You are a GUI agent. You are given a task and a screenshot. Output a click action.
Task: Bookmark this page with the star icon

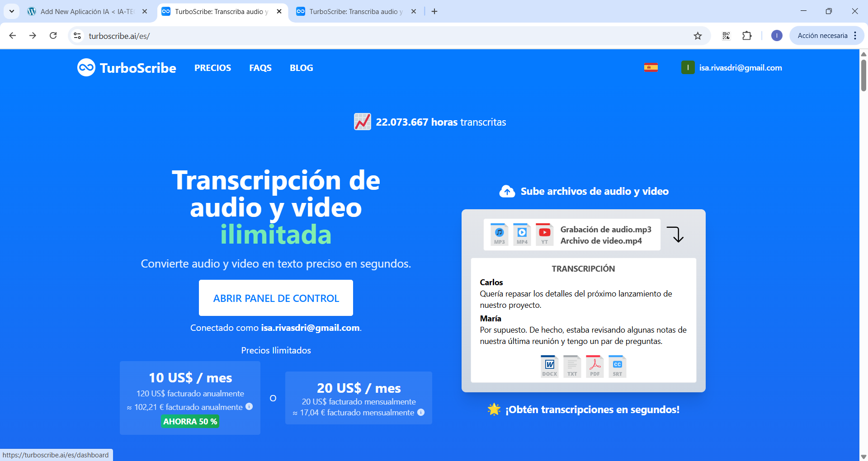click(x=698, y=36)
